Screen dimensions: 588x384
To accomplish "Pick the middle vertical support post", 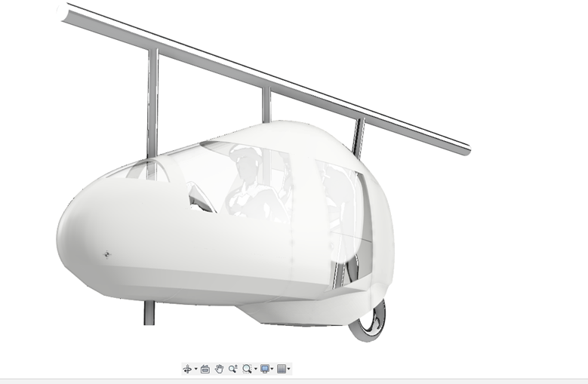I will (266, 104).
